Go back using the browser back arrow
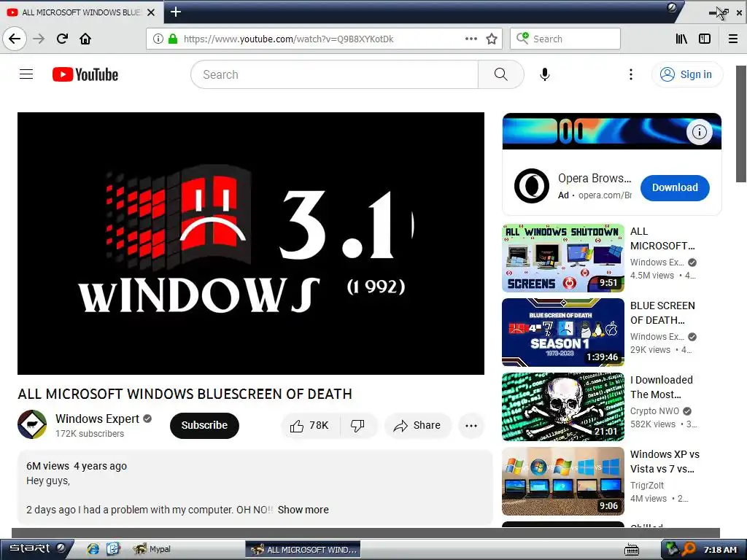 pyautogui.click(x=15, y=39)
